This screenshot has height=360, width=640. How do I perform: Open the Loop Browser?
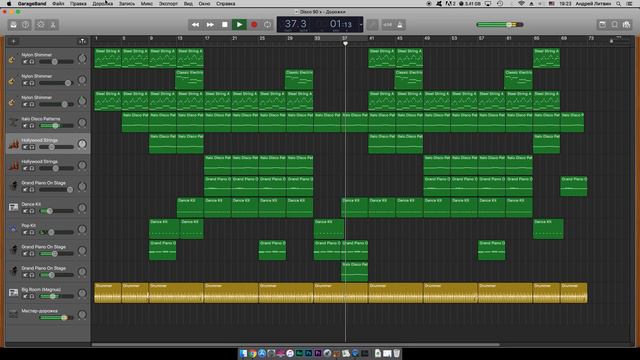click(x=615, y=25)
